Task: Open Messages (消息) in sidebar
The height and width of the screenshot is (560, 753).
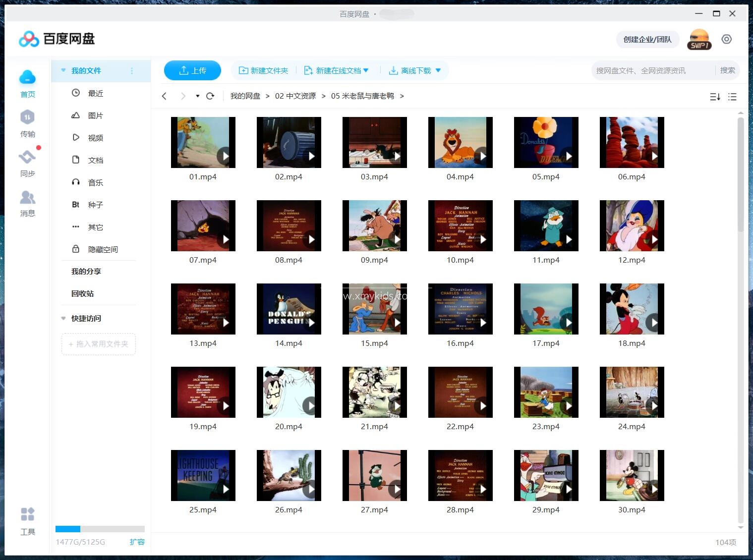Action: pyautogui.click(x=27, y=203)
